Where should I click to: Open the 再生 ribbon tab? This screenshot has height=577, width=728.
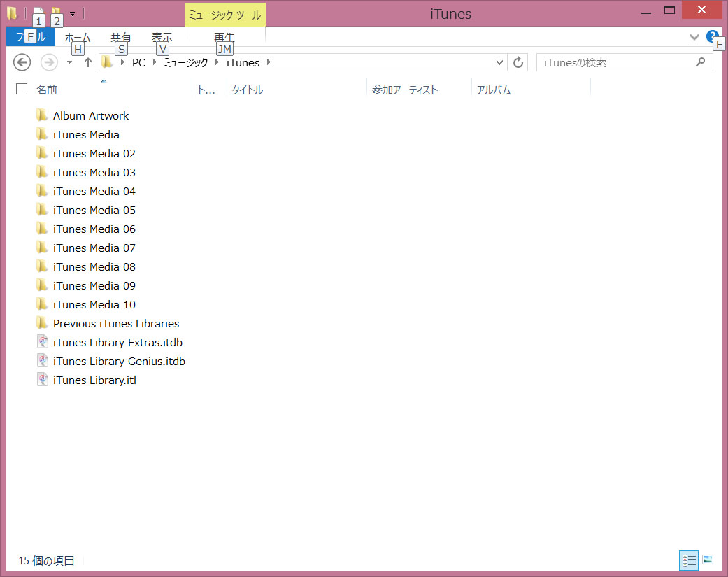(x=224, y=36)
